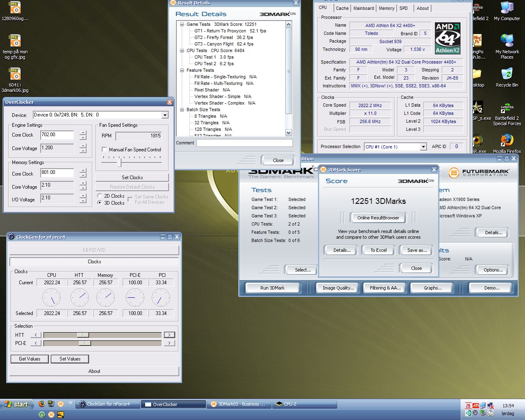Switch to the About tab in CPU-Z
525x420 pixels.
(x=422, y=8)
